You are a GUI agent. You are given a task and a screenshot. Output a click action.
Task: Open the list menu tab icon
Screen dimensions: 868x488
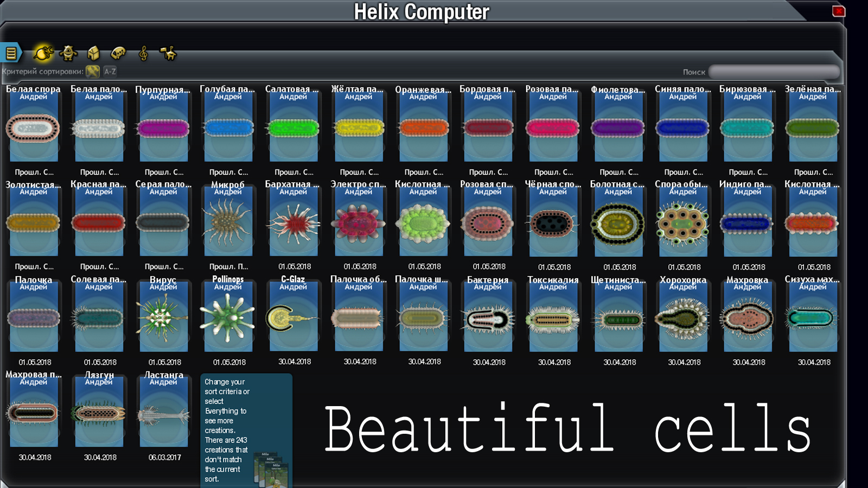(11, 53)
